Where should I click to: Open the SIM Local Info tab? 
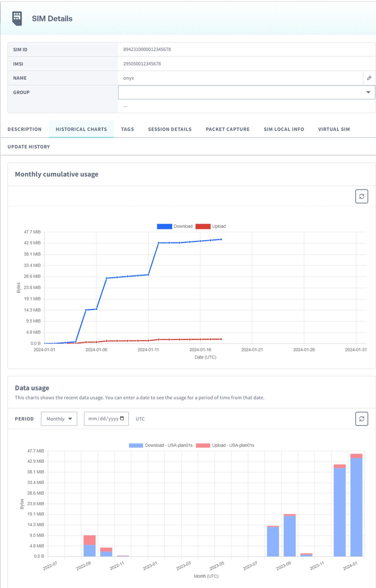(283, 129)
